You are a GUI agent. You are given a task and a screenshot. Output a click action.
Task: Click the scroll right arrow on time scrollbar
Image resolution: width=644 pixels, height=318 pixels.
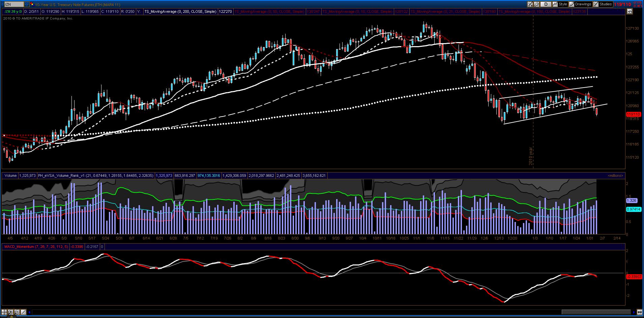pos(635,312)
